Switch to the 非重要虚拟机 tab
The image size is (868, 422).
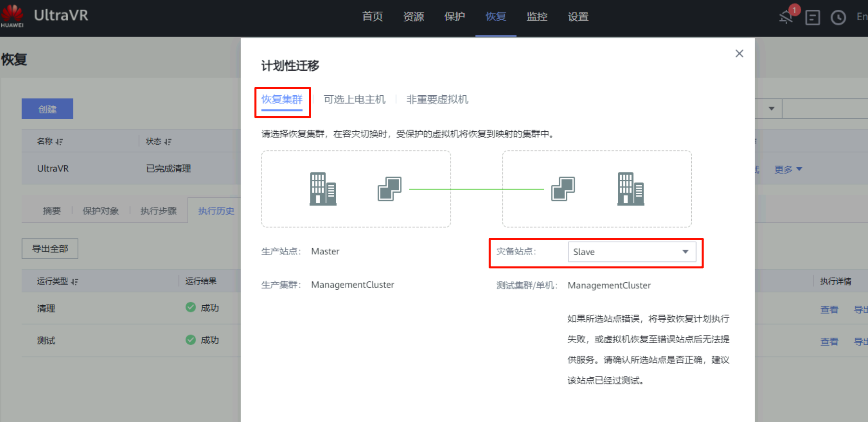pyautogui.click(x=437, y=99)
